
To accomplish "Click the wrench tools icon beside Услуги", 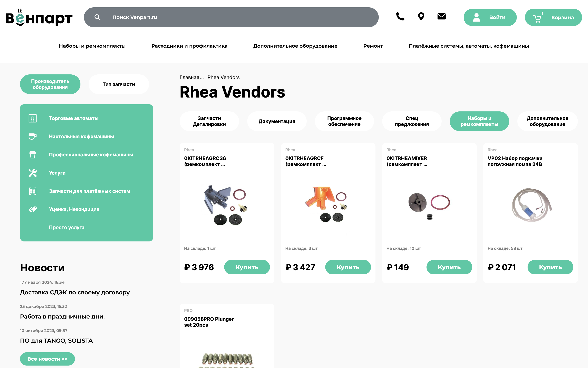I will [32, 173].
